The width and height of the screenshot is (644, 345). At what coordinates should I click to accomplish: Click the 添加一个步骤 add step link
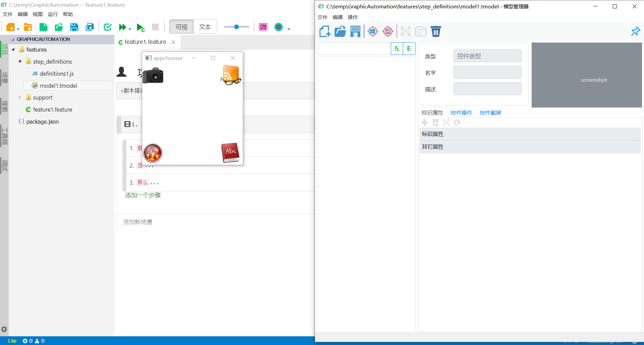click(143, 195)
